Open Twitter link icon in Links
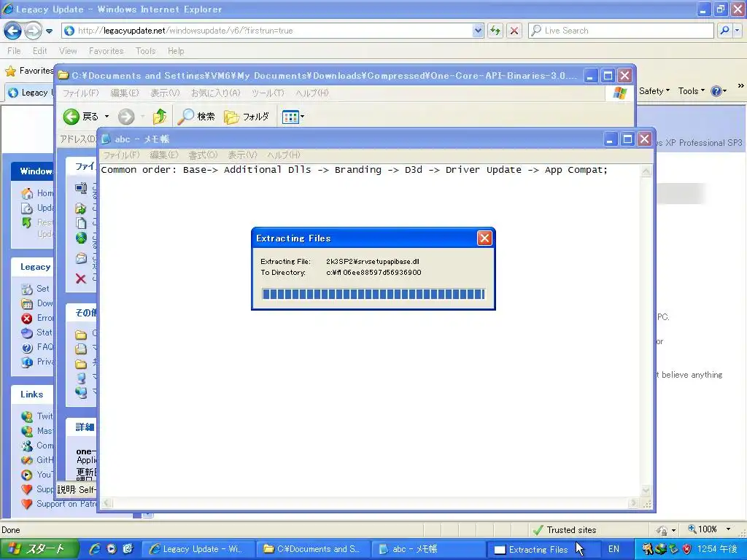The height and width of the screenshot is (560, 747). (27, 416)
